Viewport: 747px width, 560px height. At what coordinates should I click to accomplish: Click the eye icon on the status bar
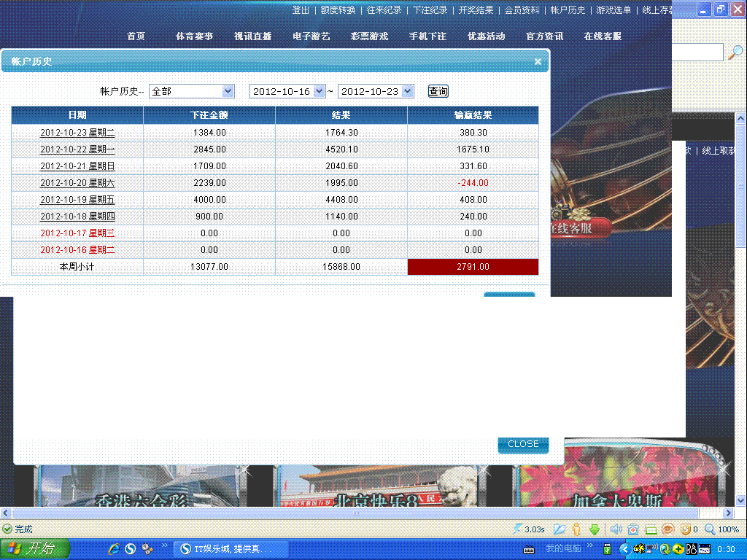[x=667, y=529]
